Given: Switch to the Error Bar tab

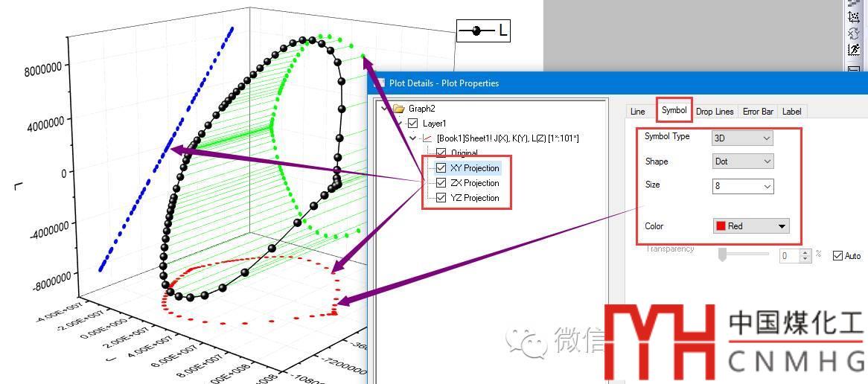Looking at the screenshot, I should tap(758, 111).
